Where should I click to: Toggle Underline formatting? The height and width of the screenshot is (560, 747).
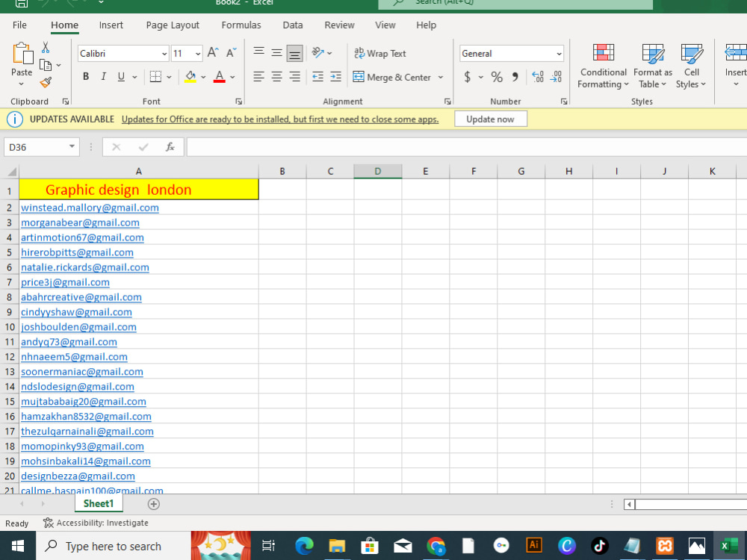122,77
